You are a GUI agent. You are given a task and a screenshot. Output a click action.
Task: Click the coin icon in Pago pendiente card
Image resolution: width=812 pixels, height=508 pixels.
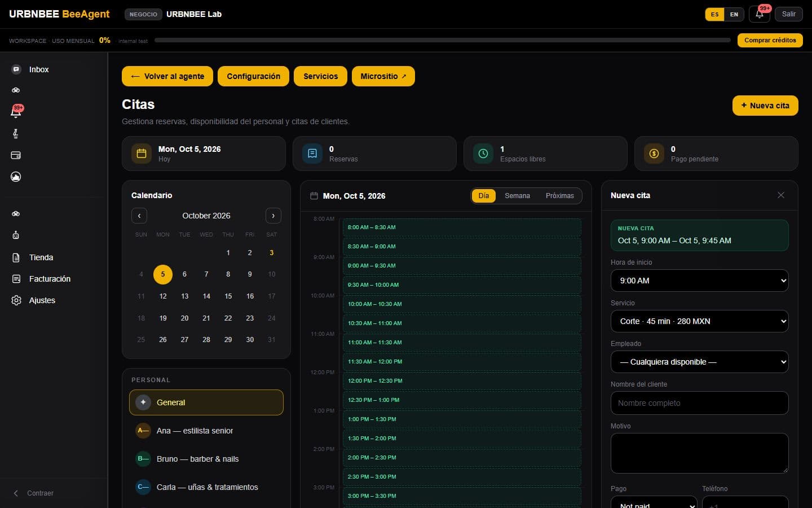[x=654, y=154]
